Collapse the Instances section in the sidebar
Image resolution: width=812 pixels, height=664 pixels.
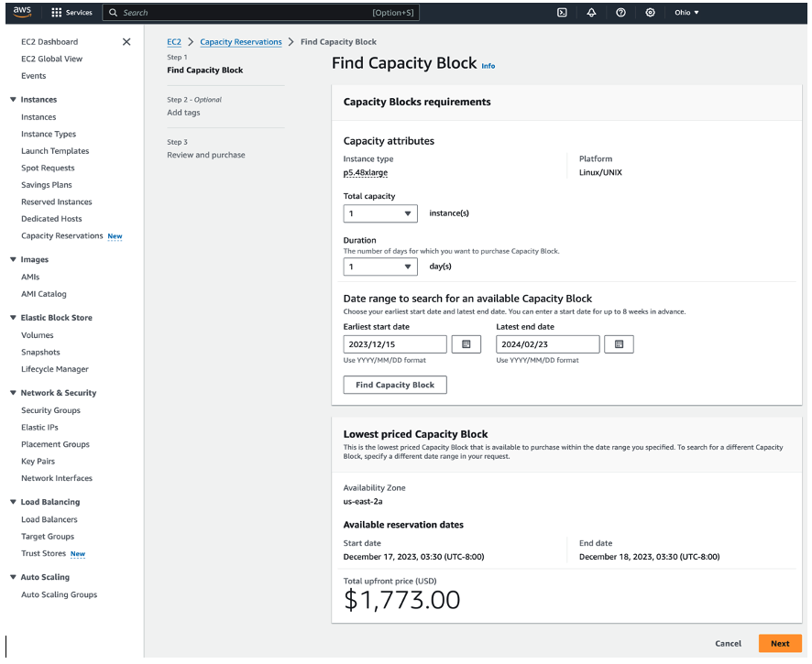tap(10, 99)
